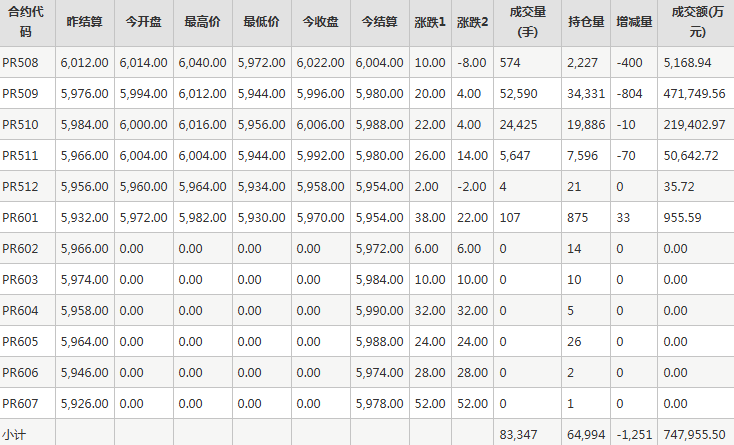Click PR601 open interest 875
This screenshot has height=445, width=734.
pos(577,218)
